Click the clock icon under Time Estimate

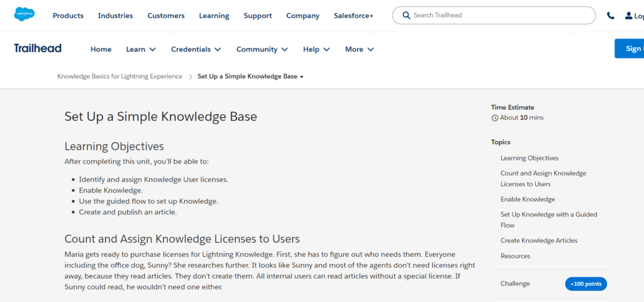[495, 118]
